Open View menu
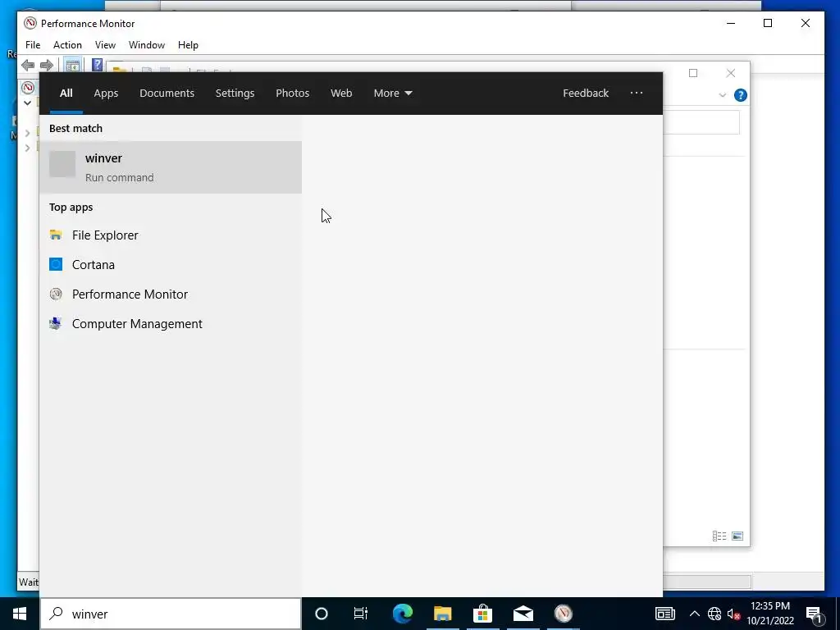The height and width of the screenshot is (630, 840). pyautogui.click(x=105, y=45)
